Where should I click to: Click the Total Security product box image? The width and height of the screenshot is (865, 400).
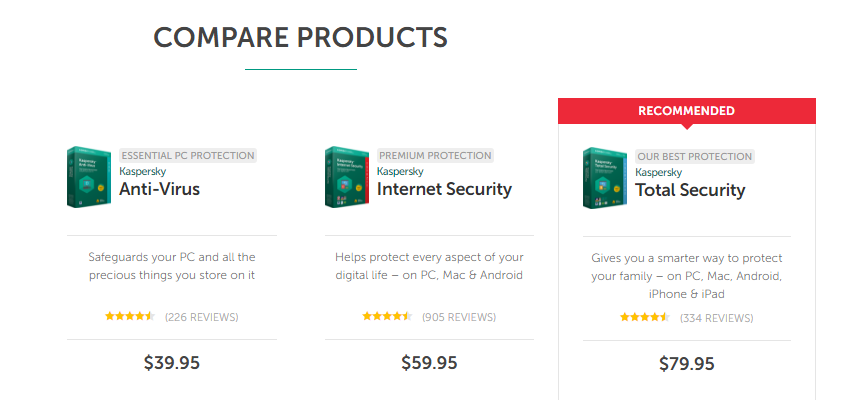pos(605,178)
